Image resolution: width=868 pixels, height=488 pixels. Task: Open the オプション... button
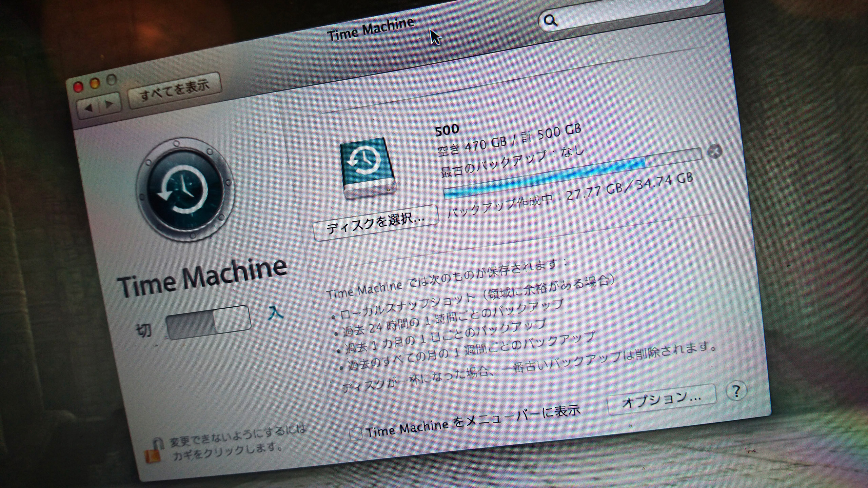point(662,400)
